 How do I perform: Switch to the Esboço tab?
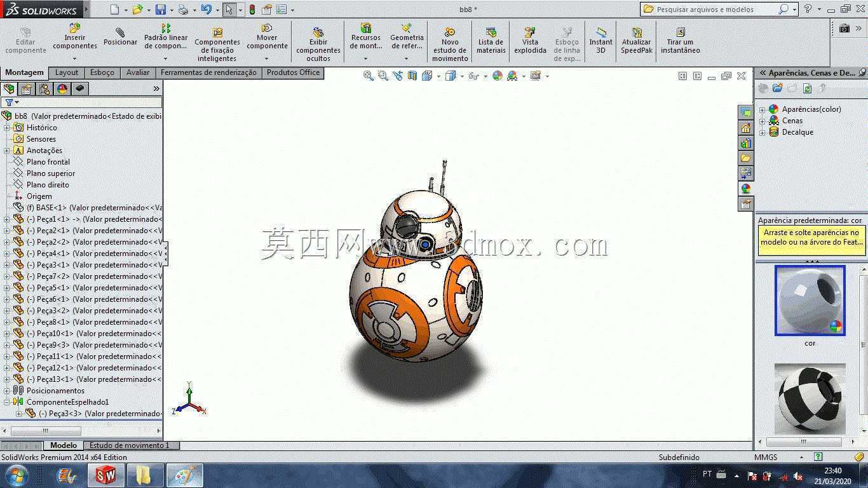coord(102,72)
